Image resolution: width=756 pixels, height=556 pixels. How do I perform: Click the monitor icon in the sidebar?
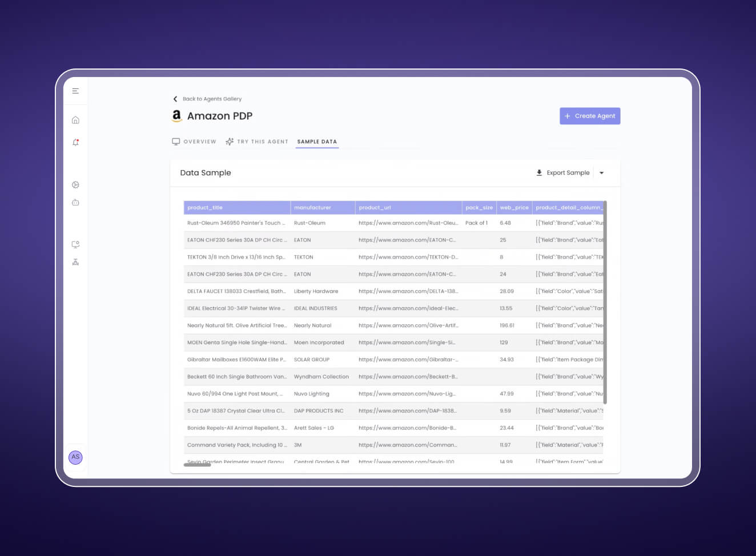[x=75, y=244]
